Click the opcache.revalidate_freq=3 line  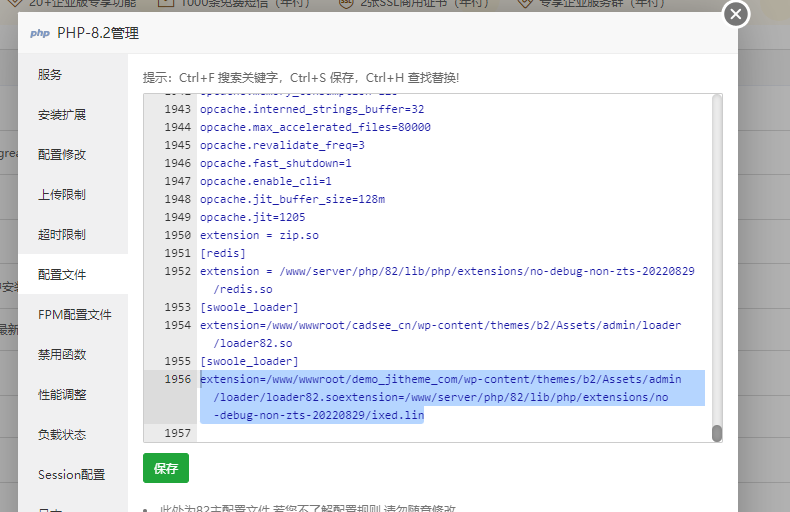(282, 146)
